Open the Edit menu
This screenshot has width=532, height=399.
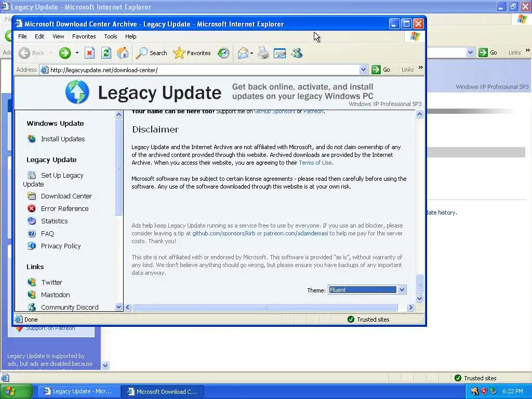[39, 36]
